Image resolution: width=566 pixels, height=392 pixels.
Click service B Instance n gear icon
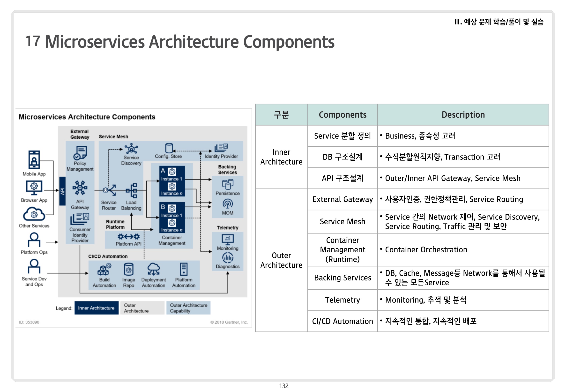pos(172,223)
